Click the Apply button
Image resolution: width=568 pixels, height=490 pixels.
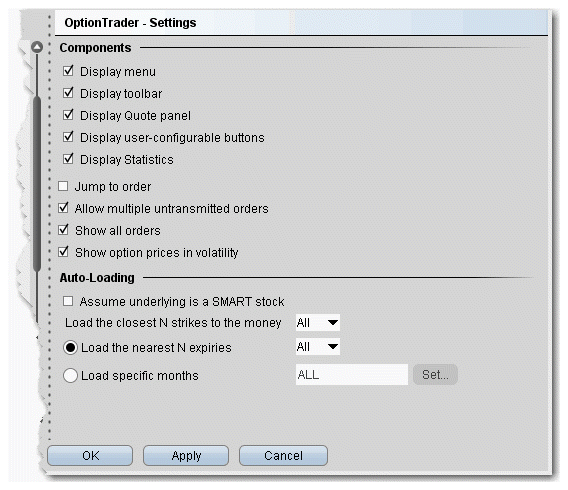pyautogui.click(x=186, y=456)
